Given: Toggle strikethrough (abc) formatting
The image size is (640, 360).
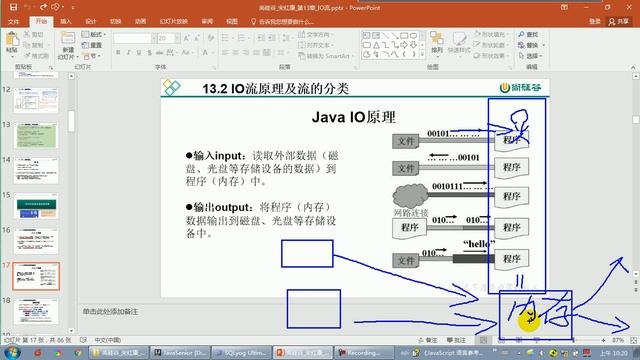Looking at the screenshot, I should [x=160, y=52].
